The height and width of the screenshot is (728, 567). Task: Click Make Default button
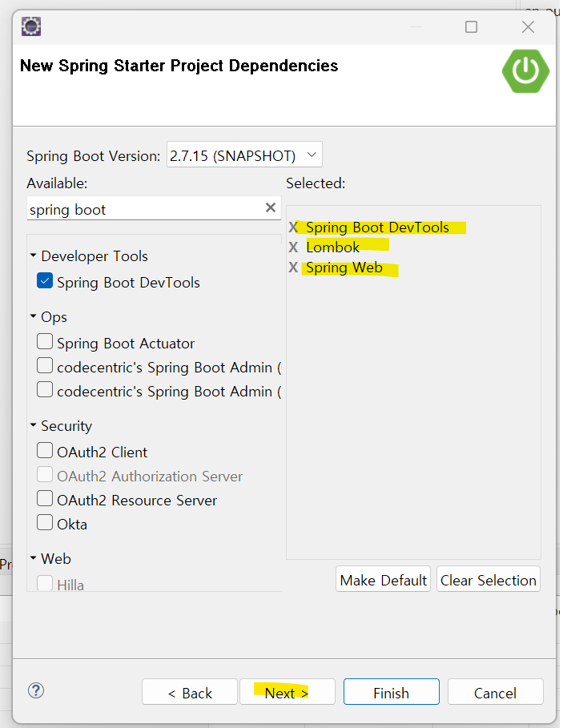coord(383,579)
